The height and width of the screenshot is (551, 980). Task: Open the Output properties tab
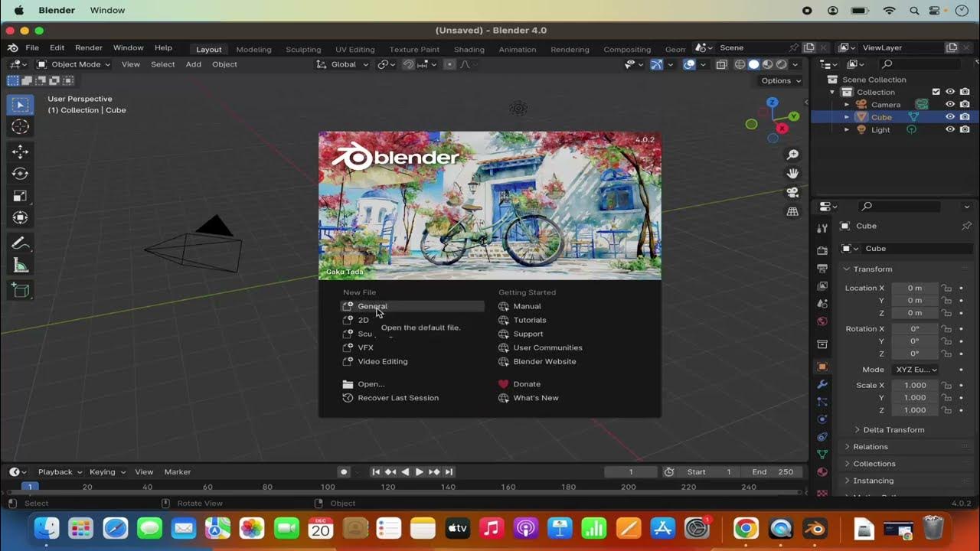pyautogui.click(x=822, y=268)
